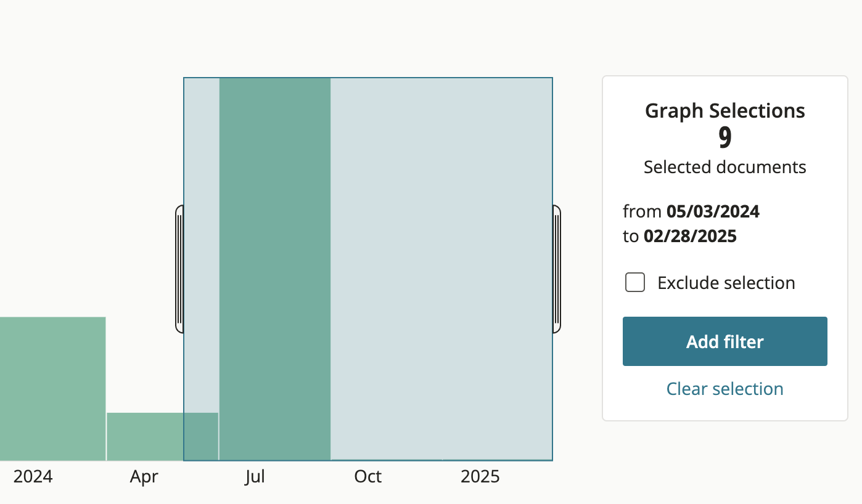Click the Oct axis label
The width and height of the screenshot is (862, 504).
(x=368, y=476)
